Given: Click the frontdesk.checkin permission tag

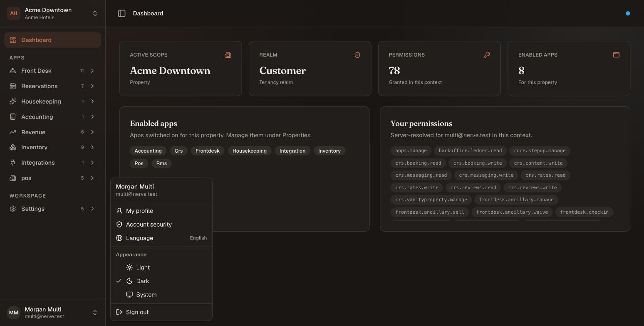Looking at the screenshot, I should pyautogui.click(x=584, y=212).
